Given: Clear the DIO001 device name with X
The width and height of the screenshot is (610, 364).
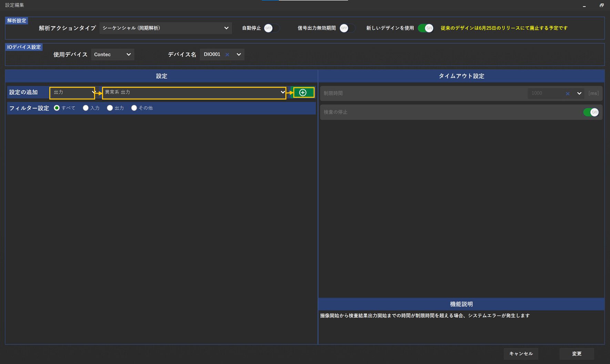Looking at the screenshot, I should tap(227, 54).
